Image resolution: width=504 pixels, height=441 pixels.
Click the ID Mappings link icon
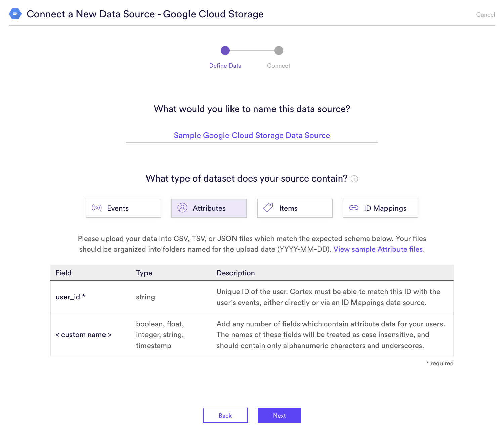coord(354,208)
